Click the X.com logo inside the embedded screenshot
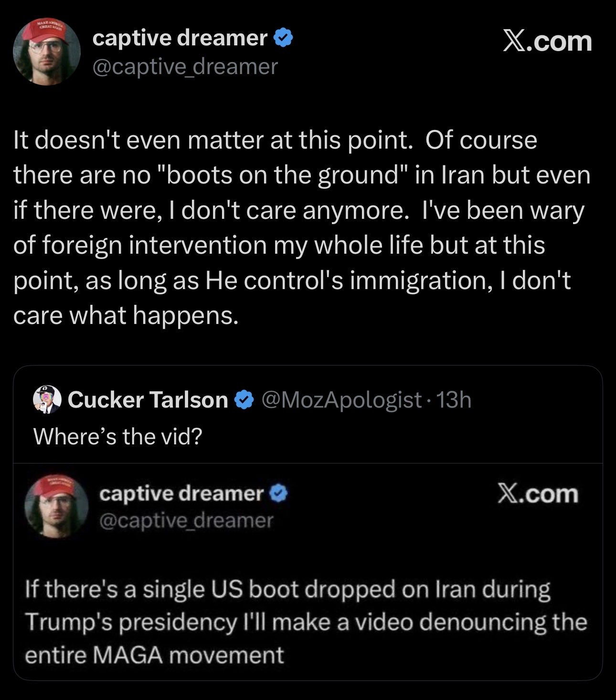Screen dimensions: 616x700 click(537, 494)
